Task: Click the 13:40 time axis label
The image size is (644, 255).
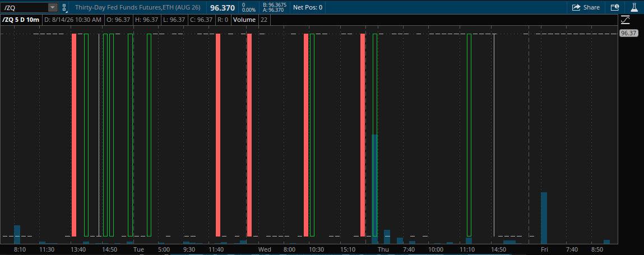Action: [x=78, y=249]
